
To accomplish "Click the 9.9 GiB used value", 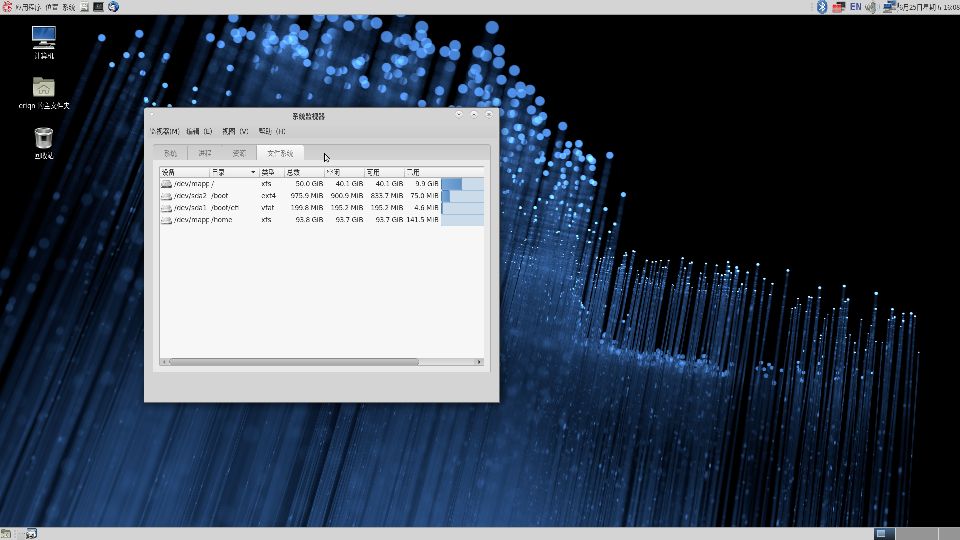I will tap(427, 184).
